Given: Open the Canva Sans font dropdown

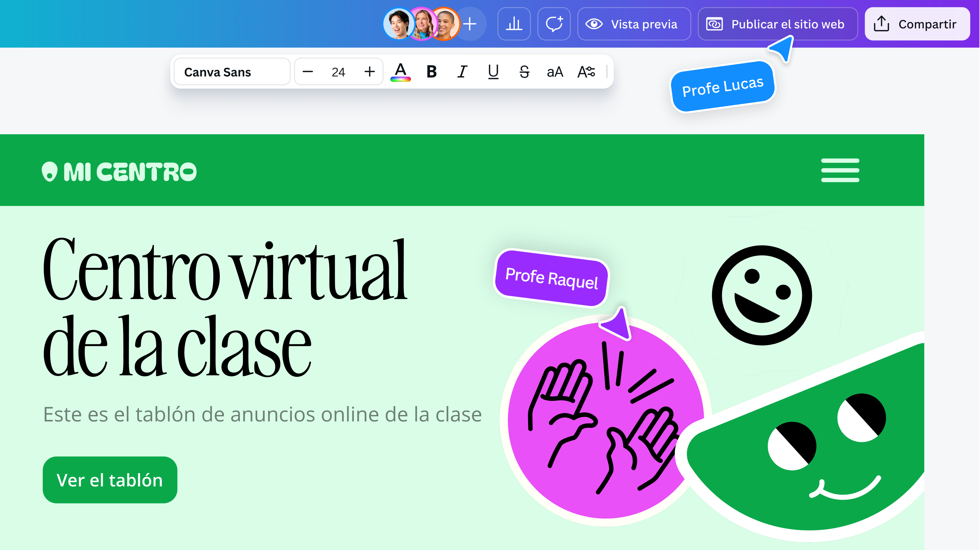Looking at the screenshot, I should [x=232, y=72].
